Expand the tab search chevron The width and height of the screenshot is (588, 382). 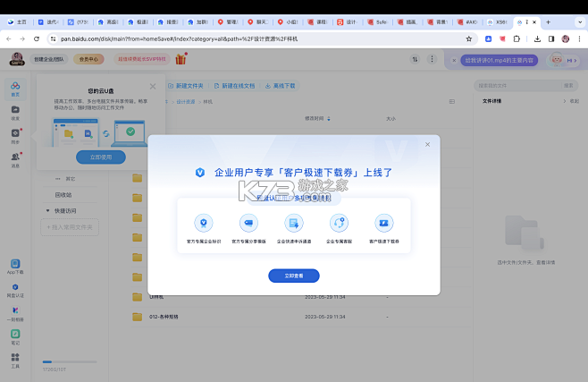click(580, 22)
